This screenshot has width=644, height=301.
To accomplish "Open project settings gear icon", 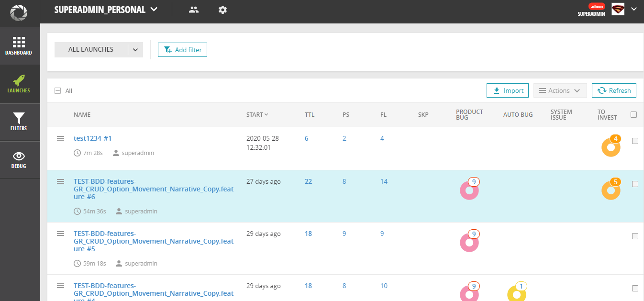I will tap(222, 10).
